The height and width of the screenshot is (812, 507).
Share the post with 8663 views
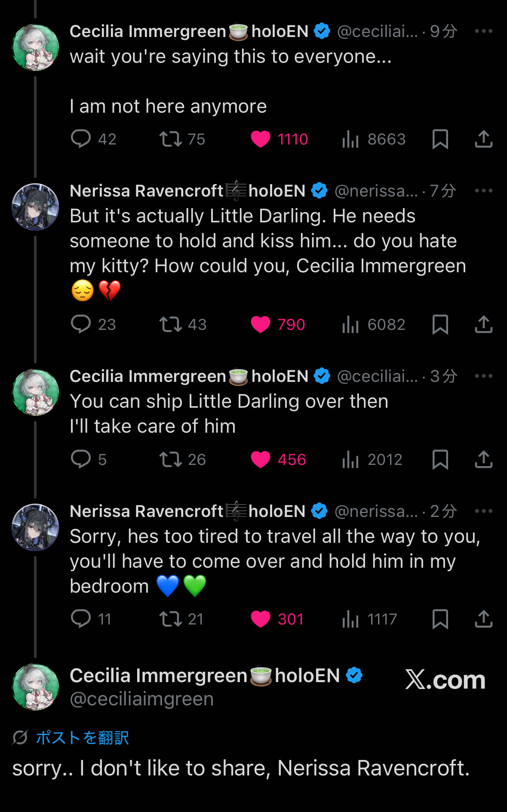(483, 139)
